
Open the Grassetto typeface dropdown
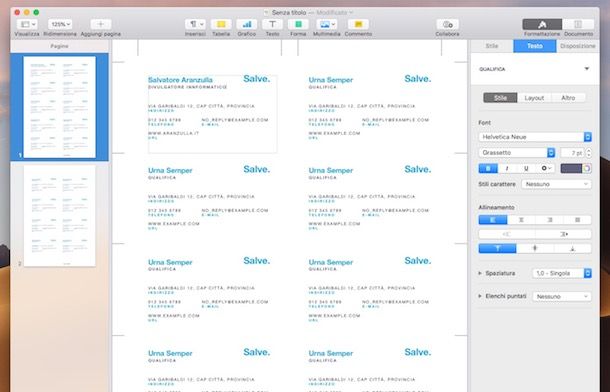point(517,153)
